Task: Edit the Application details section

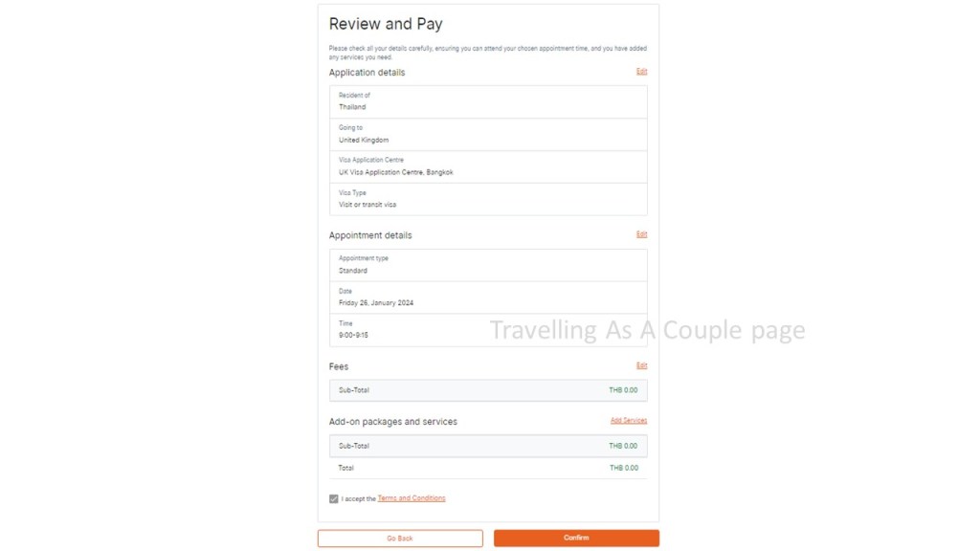Action: pyautogui.click(x=641, y=72)
